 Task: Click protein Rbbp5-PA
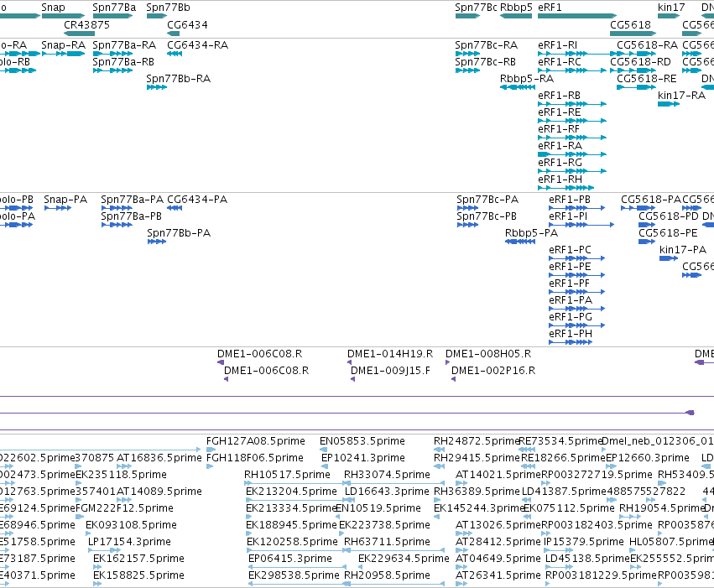(x=520, y=242)
